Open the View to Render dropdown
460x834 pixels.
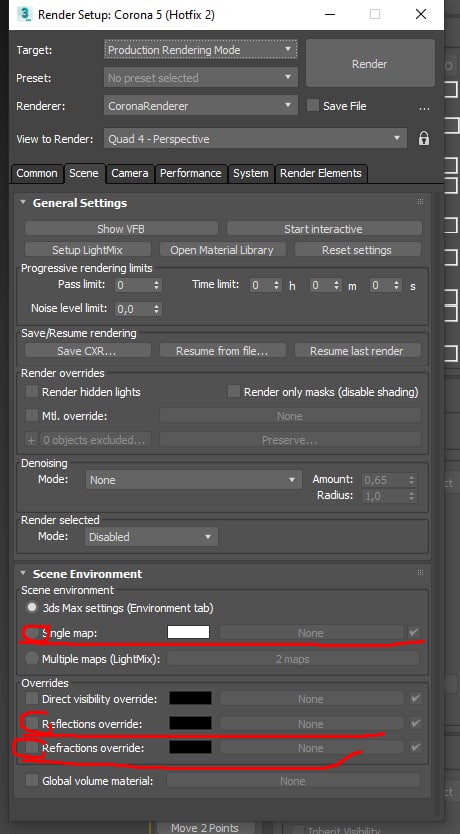(255, 139)
